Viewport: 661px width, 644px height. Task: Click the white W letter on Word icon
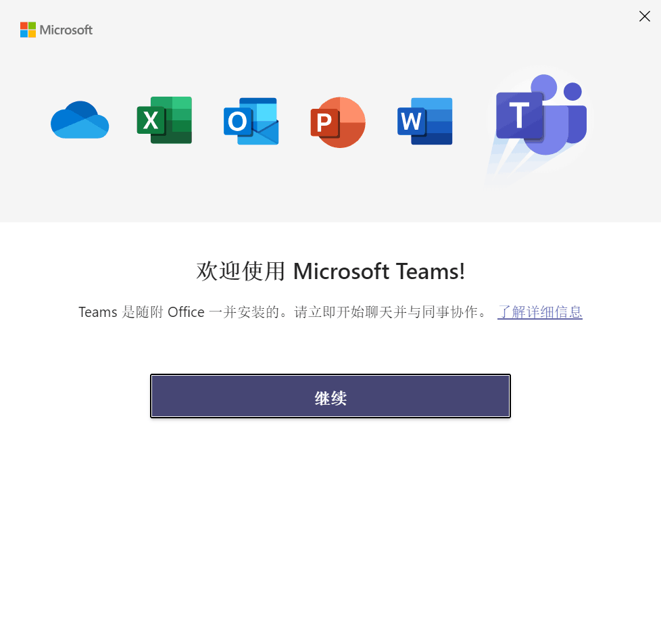pos(410,122)
